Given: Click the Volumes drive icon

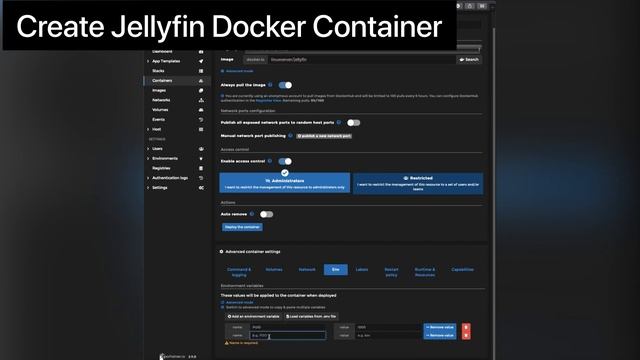Looking at the screenshot, I should pyautogui.click(x=201, y=110).
